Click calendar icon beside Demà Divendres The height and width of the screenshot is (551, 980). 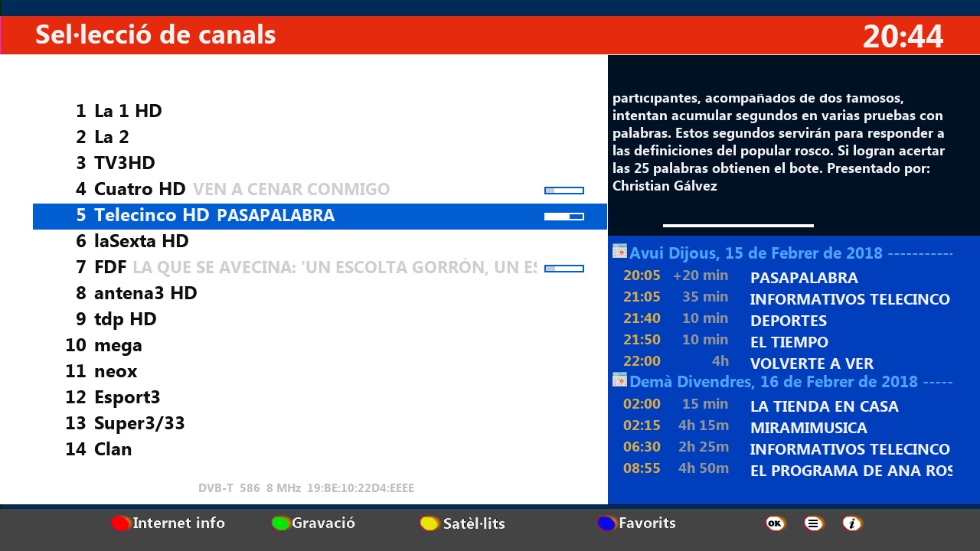(x=619, y=380)
